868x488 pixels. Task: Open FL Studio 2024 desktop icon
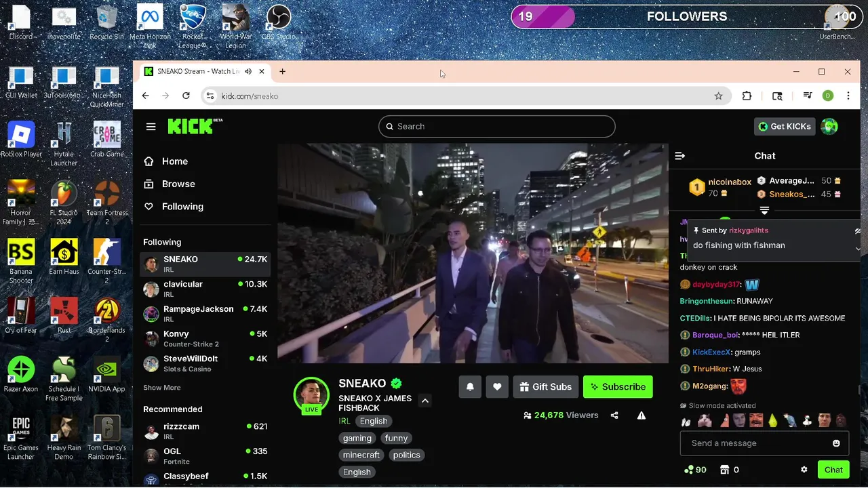pyautogui.click(x=64, y=203)
